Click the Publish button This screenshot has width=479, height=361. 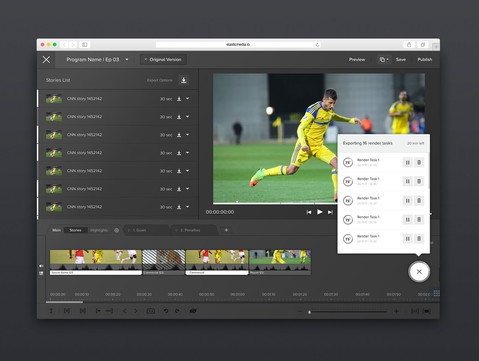(x=425, y=60)
